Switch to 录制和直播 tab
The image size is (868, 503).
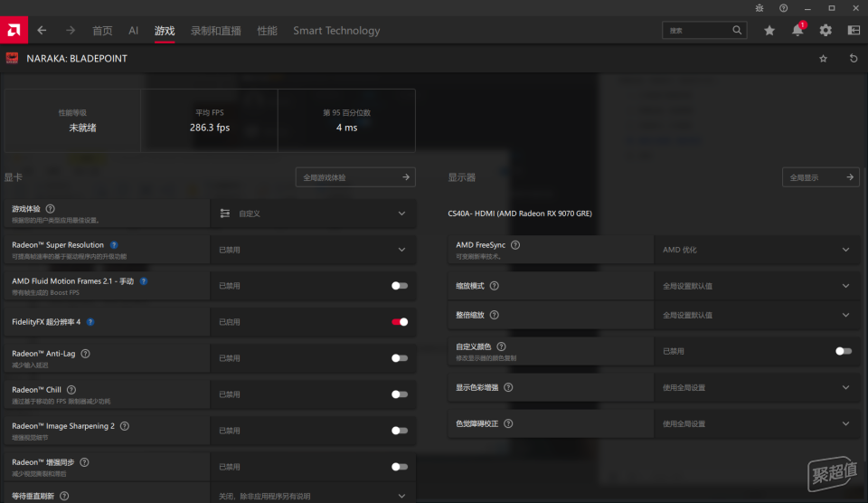[216, 31]
